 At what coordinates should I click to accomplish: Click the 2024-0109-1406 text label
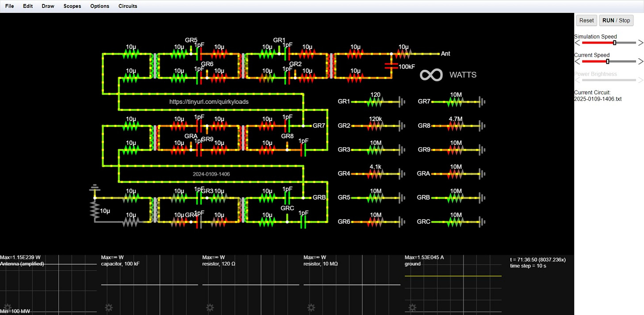211,174
